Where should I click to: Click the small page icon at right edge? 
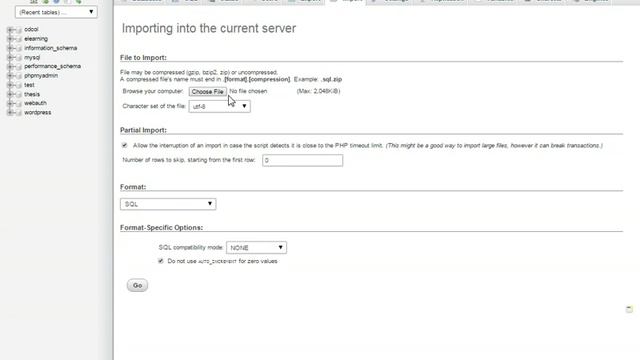coord(629,309)
